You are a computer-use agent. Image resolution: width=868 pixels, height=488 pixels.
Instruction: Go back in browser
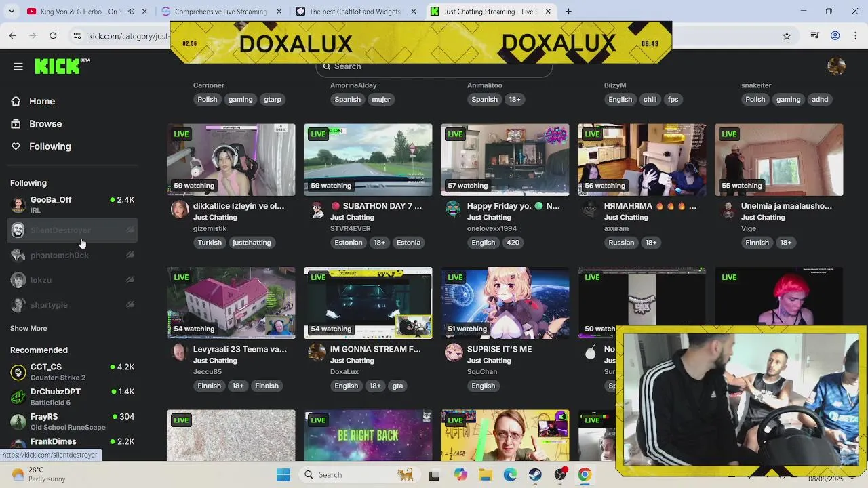point(13,35)
